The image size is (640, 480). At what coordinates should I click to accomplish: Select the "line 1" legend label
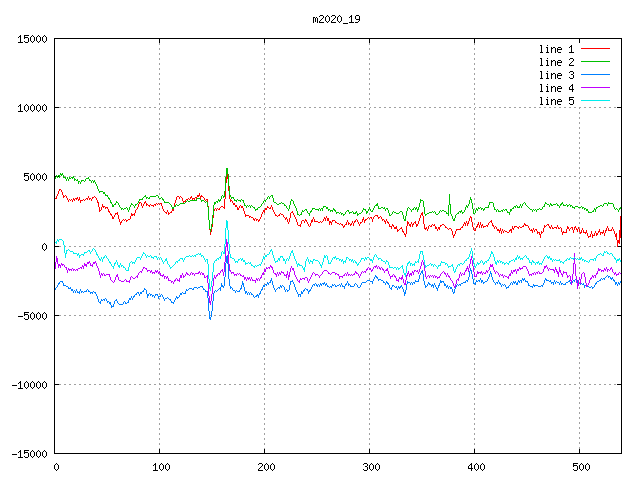pos(557,49)
